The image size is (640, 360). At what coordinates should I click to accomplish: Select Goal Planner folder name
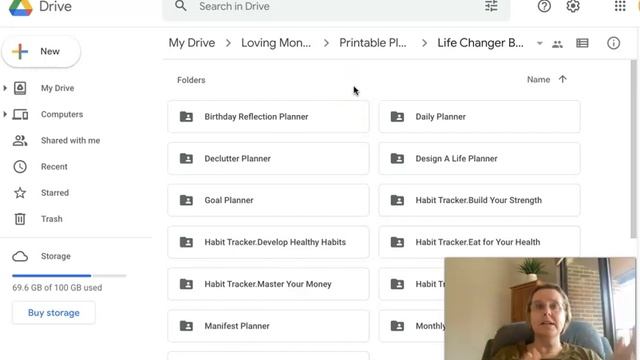click(x=229, y=200)
